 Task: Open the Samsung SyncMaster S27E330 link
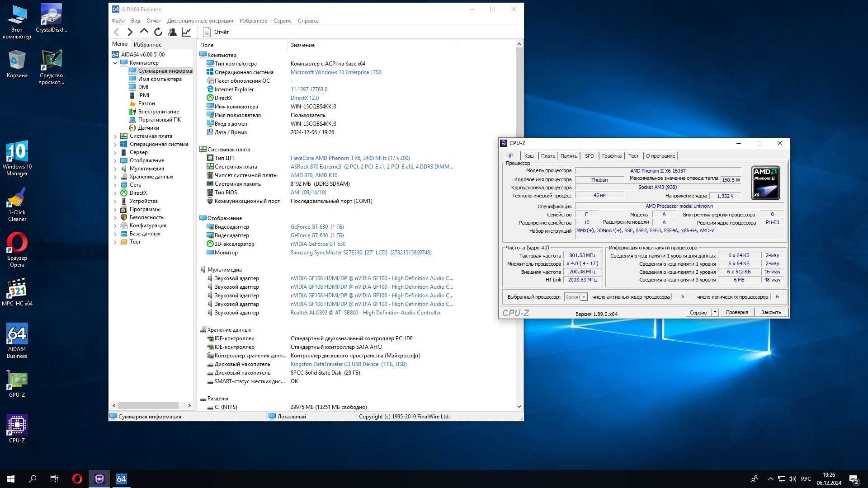[361, 253]
